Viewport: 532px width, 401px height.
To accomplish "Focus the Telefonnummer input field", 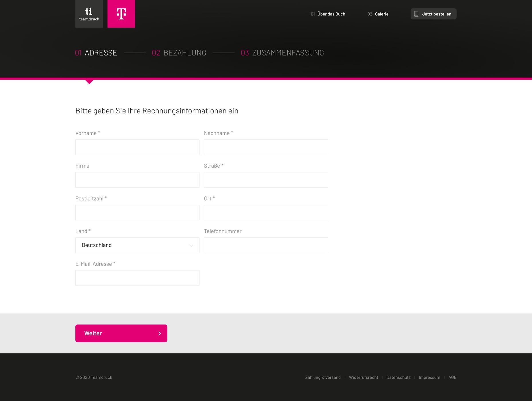I will point(266,245).
